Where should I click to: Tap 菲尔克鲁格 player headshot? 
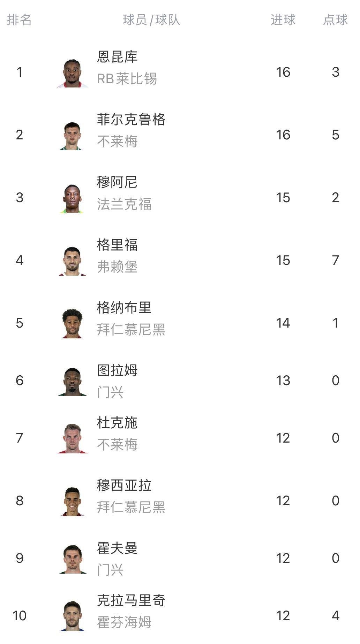click(x=73, y=135)
